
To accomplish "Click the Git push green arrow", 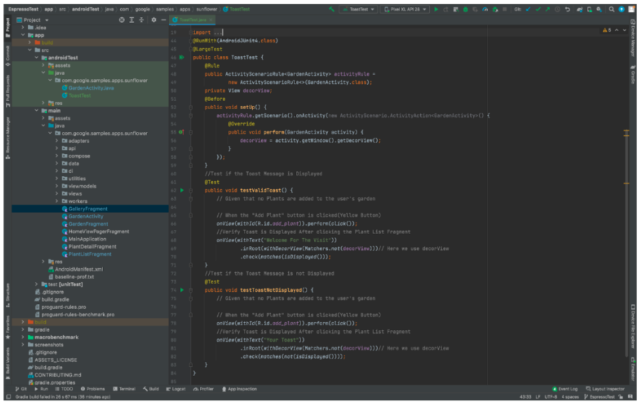I will (x=548, y=9).
